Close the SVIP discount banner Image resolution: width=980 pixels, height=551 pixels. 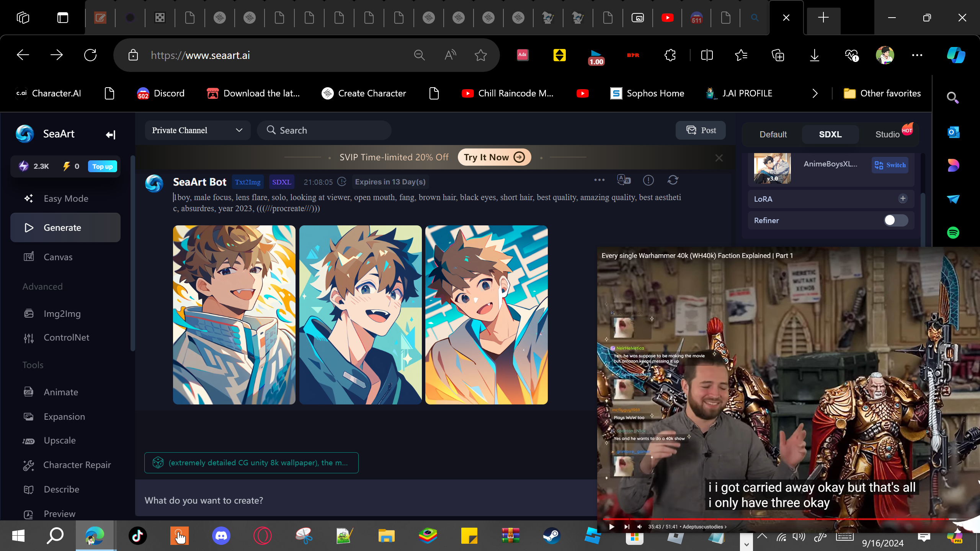pyautogui.click(x=719, y=158)
